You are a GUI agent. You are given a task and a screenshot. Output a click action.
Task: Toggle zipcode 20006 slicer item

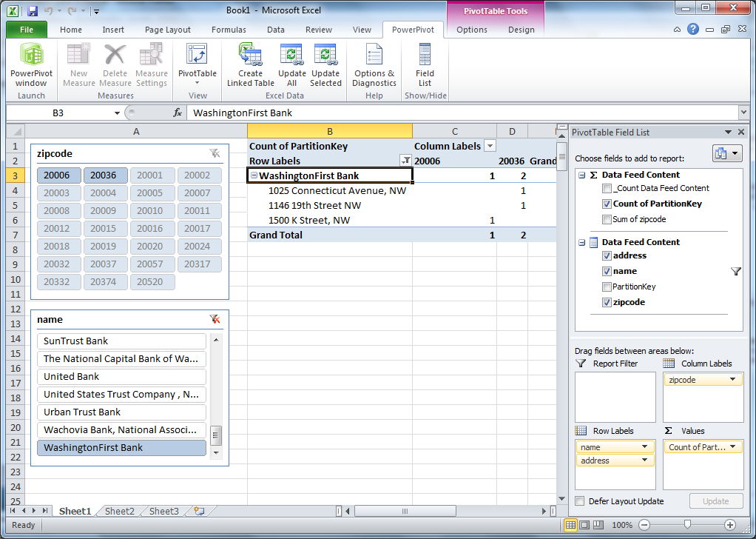(x=59, y=175)
